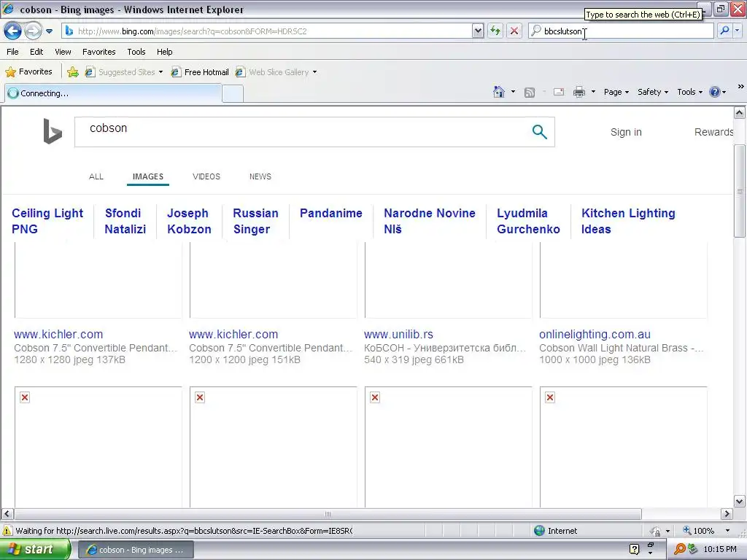Viewport: 747px width, 560px height.
Task: Select the Connecting... browser tab
Action: coord(113,93)
